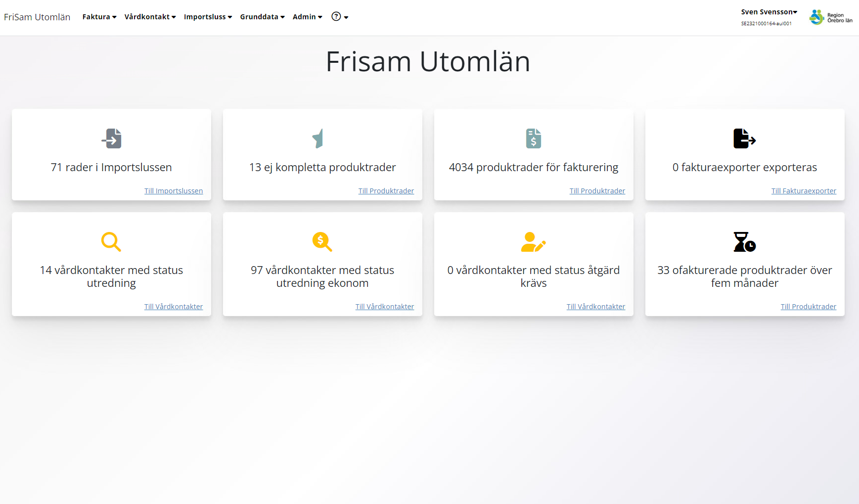
Task: Click the invoice dollar document icon
Action: (x=533, y=138)
